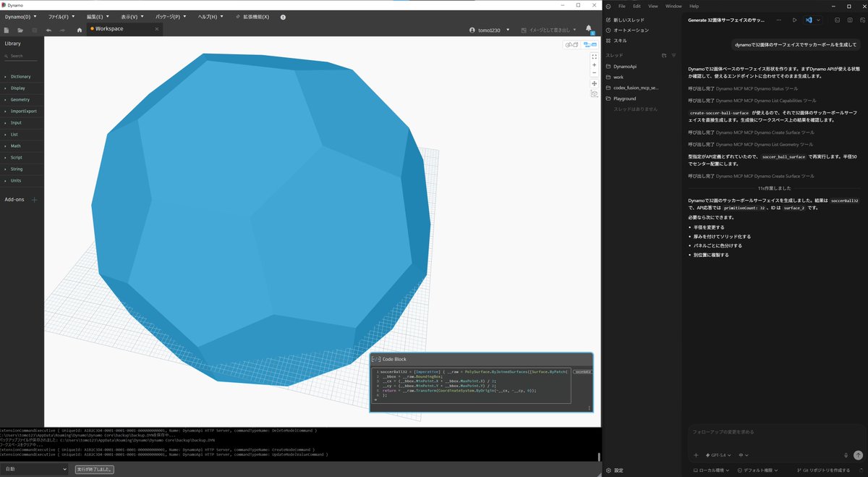Click the フォローアップの変更を求める input box
Image resolution: width=868 pixels, height=477 pixels.
coord(775,432)
